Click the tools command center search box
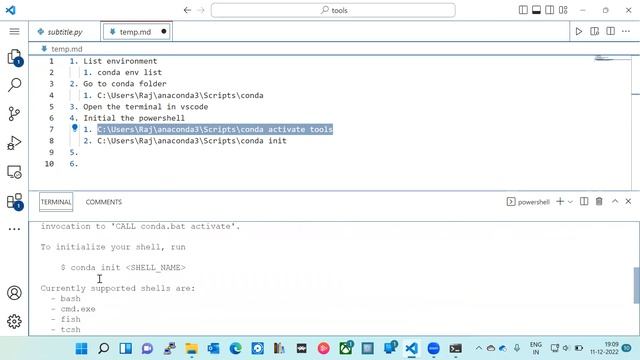 (x=333, y=10)
